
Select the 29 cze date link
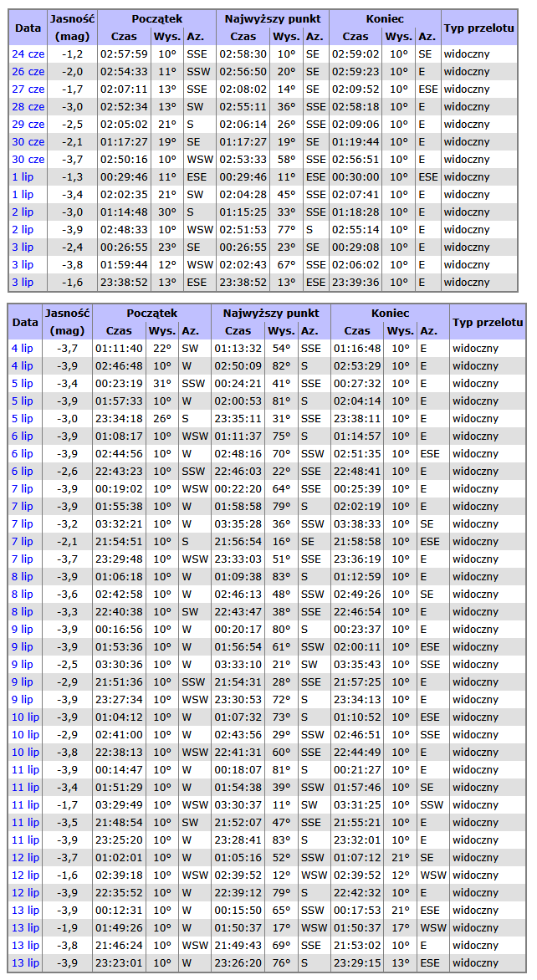(28, 124)
